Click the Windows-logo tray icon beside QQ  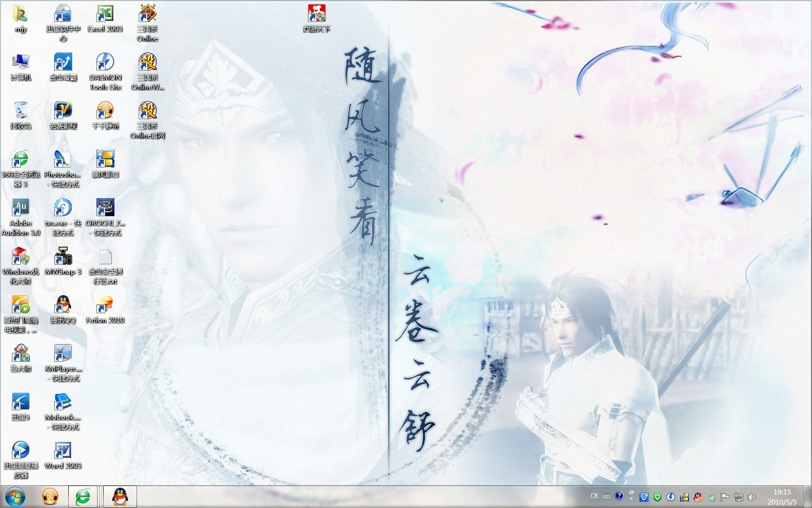[712, 497]
